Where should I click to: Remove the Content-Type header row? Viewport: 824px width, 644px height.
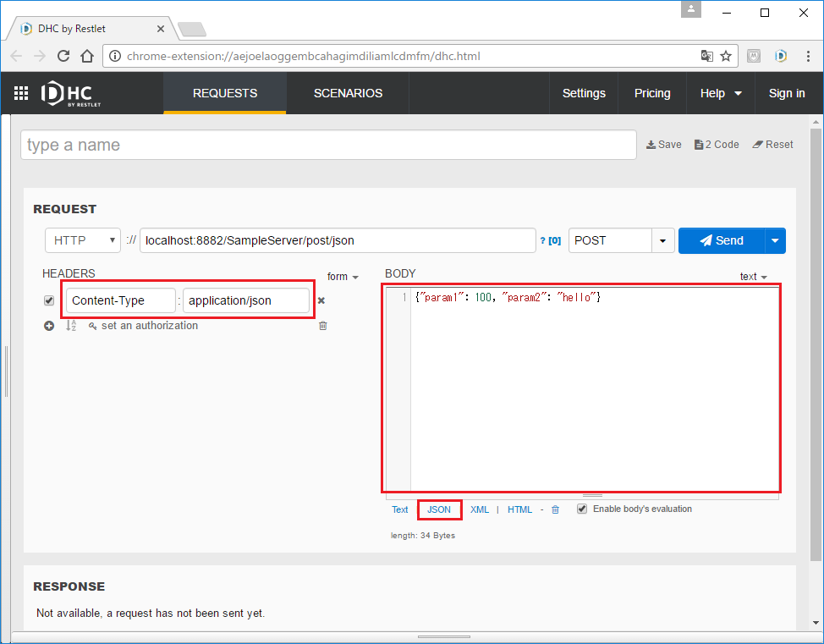pos(321,300)
